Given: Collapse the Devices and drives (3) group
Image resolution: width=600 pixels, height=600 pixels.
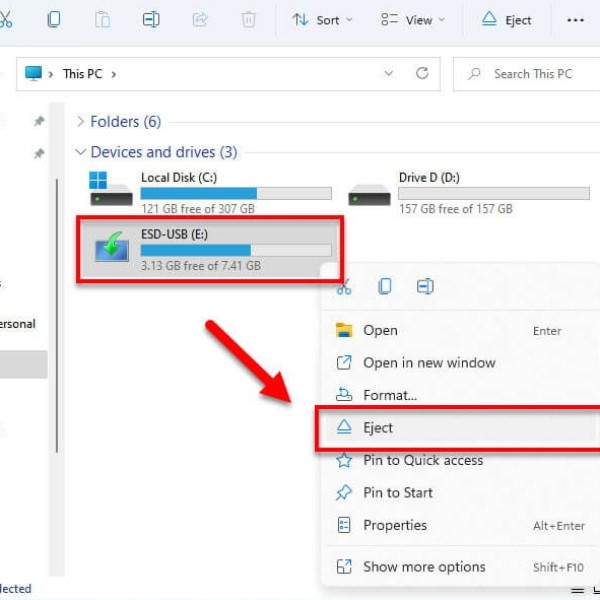Looking at the screenshot, I should pyautogui.click(x=80, y=152).
